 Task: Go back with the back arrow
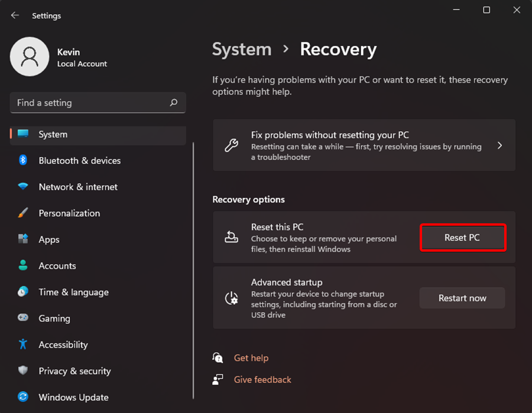pos(15,15)
